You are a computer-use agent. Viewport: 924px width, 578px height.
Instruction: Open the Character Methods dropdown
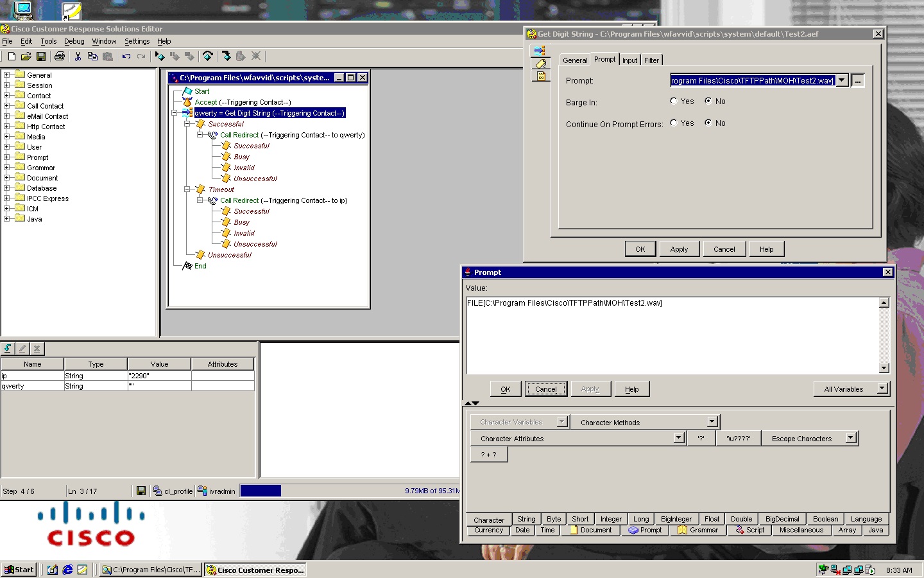point(712,422)
